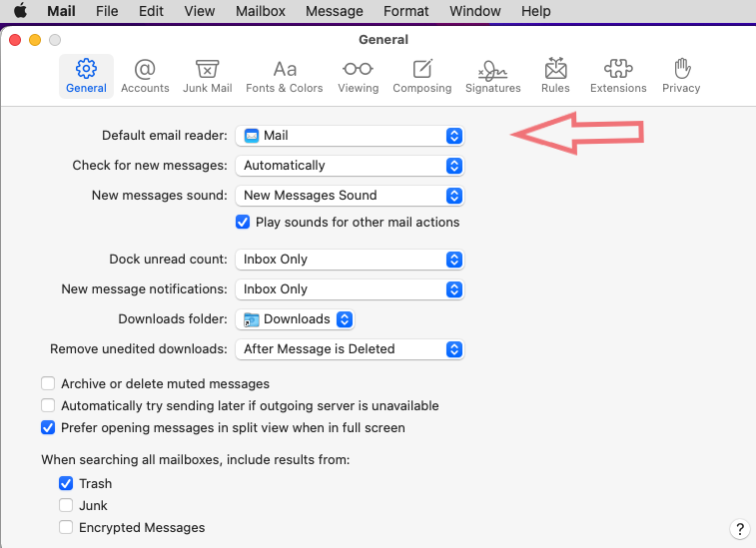Viewport: 756px width, 548px height.
Task: Open Remove unedited downloads dropdown
Action: (350, 349)
